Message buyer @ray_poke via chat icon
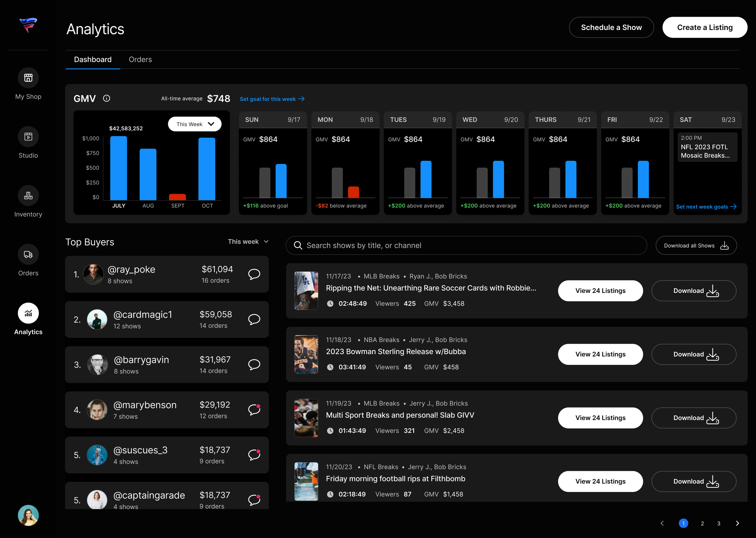This screenshot has width=756, height=538. click(x=254, y=274)
